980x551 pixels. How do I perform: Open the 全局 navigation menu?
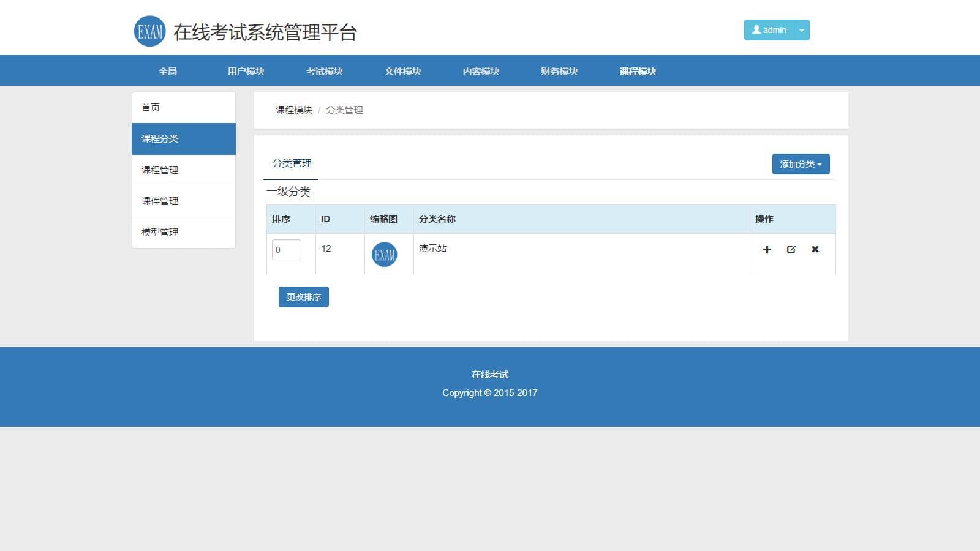pos(168,71)
